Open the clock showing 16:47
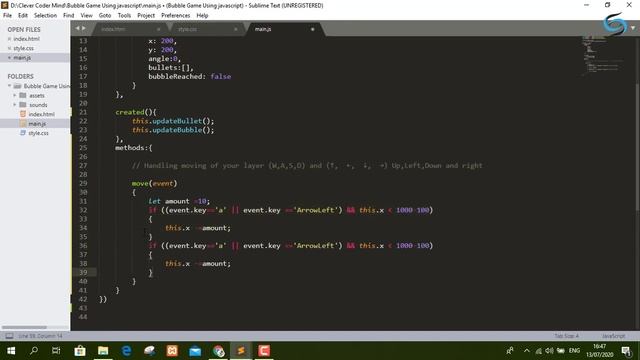The image size is (640, 360). [x=600, y=351]
